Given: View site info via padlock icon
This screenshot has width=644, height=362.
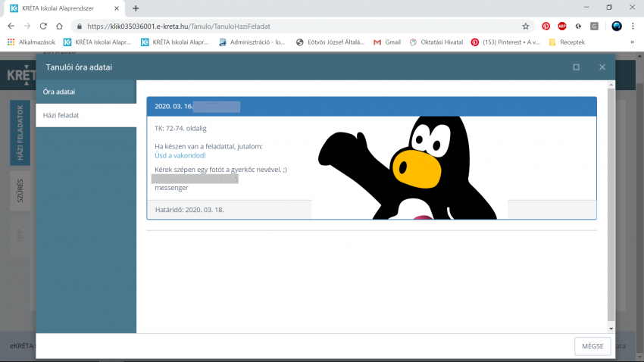Looking at the screenshot, I should 80,27.
